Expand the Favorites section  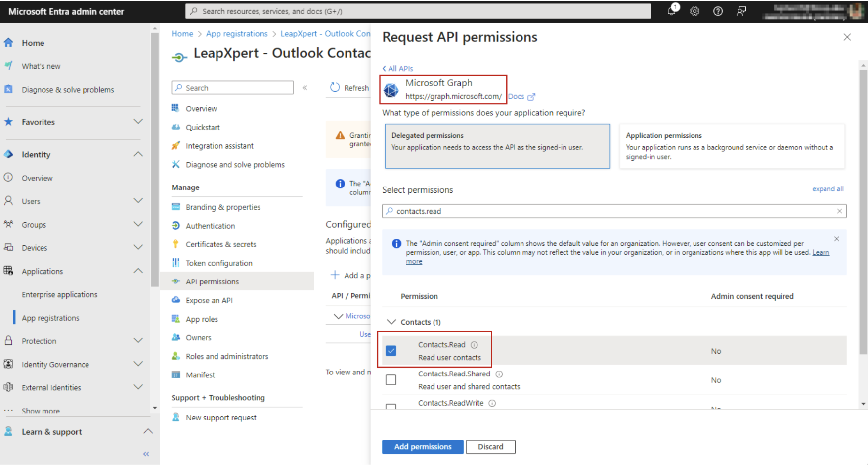[x=138, y=122]
